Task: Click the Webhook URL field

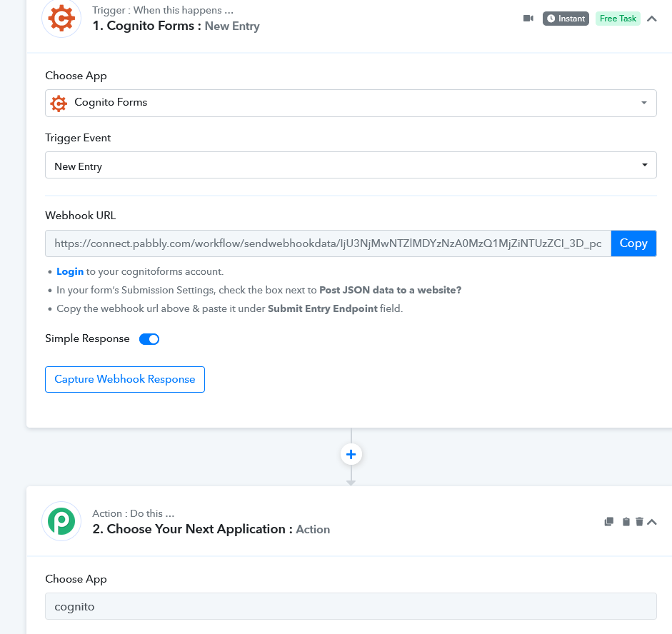Action: coord(328,243)
